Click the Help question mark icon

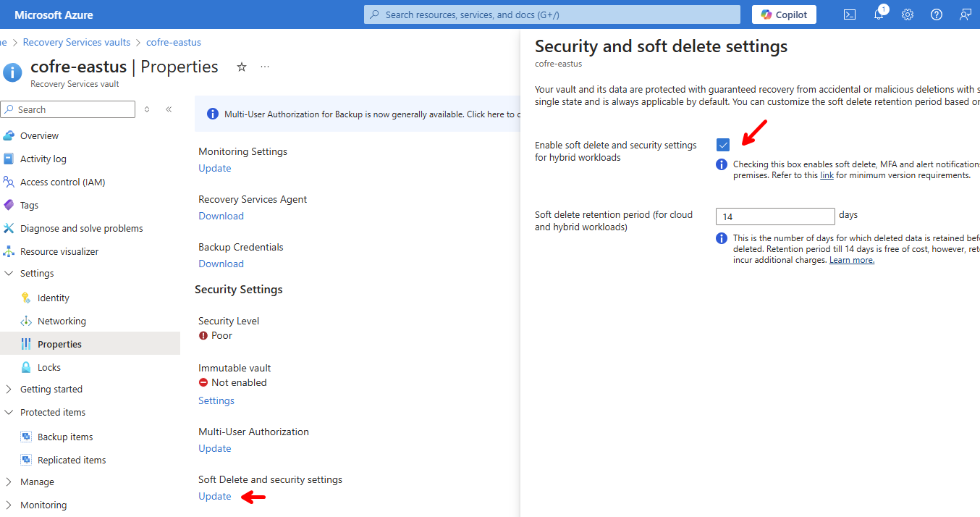937,14
